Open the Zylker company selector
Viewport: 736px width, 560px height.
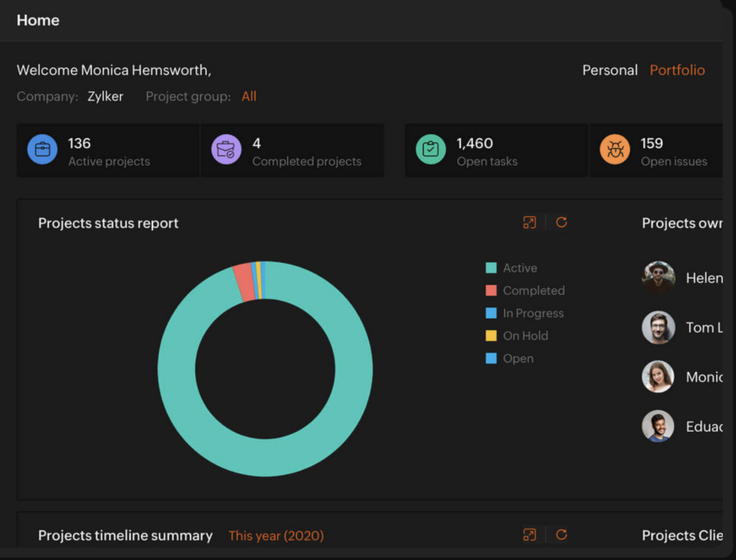click(105, 97)
